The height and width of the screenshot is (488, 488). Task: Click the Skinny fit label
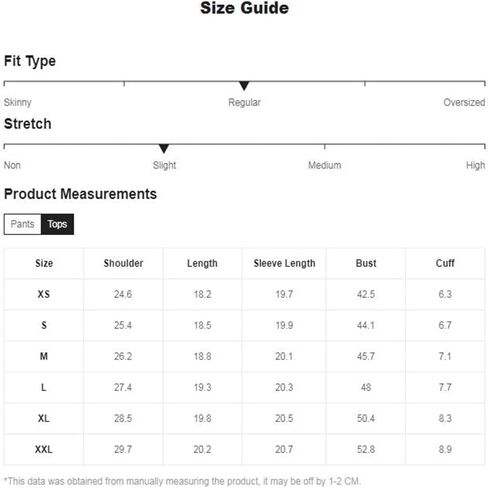(x=17, y=102)
